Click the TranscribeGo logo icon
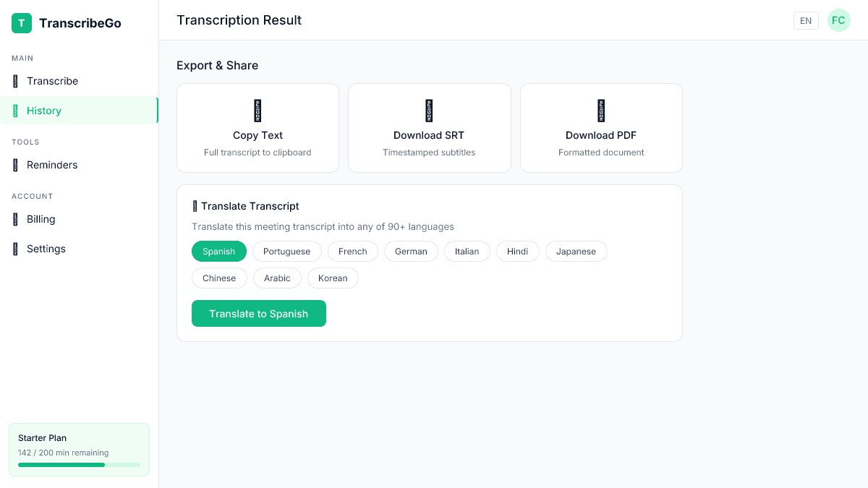This screenshot has width=868, height=488. [x=21, y=22]
